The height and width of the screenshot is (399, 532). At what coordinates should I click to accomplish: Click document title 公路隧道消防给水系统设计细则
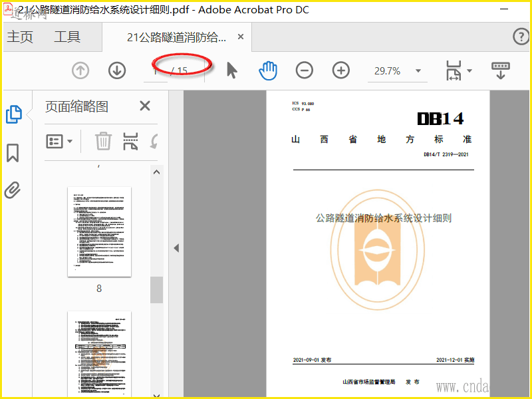point(384,218)
